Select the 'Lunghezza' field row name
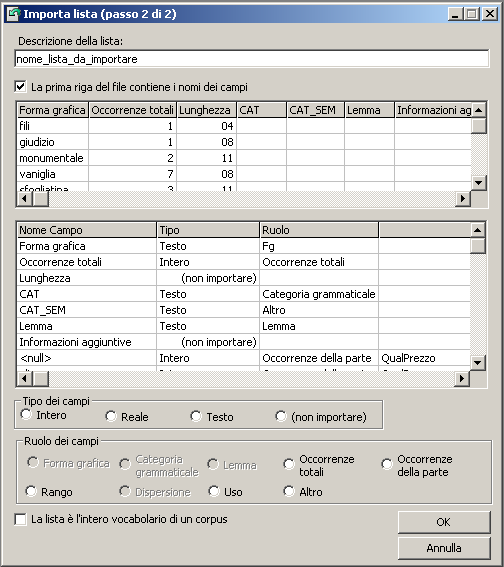 point(86,278)
